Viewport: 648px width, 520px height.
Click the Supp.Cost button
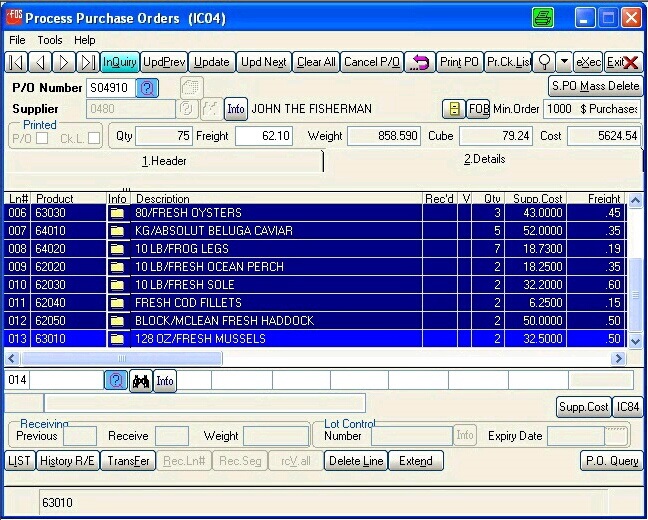click(584, 407)
